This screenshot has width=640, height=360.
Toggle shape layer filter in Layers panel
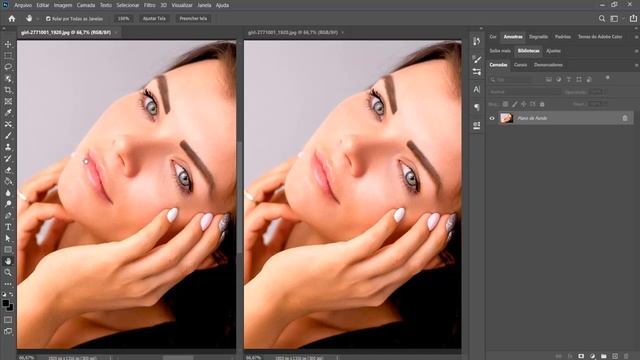click(x=579, y=80)
